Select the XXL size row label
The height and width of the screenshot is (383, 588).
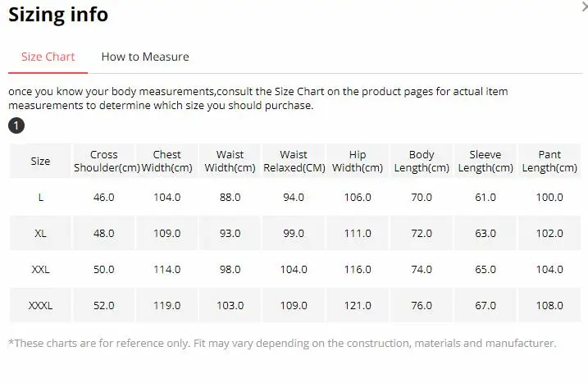pos(40,269)
